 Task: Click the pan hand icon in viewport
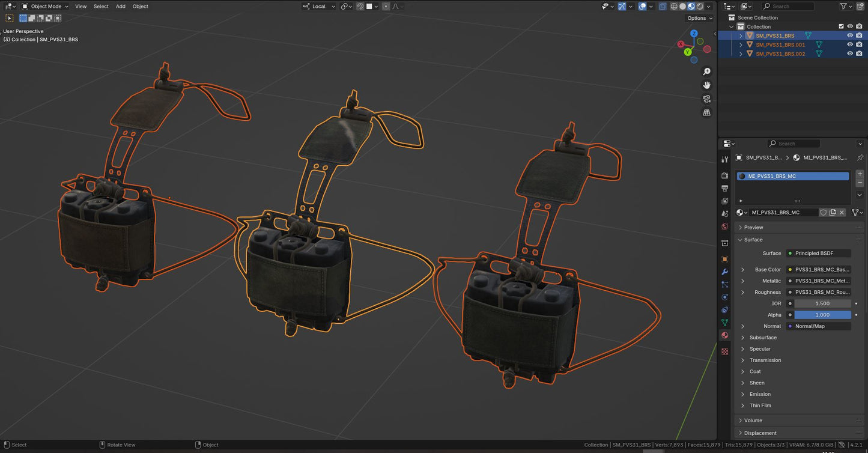tap(706, 85)
